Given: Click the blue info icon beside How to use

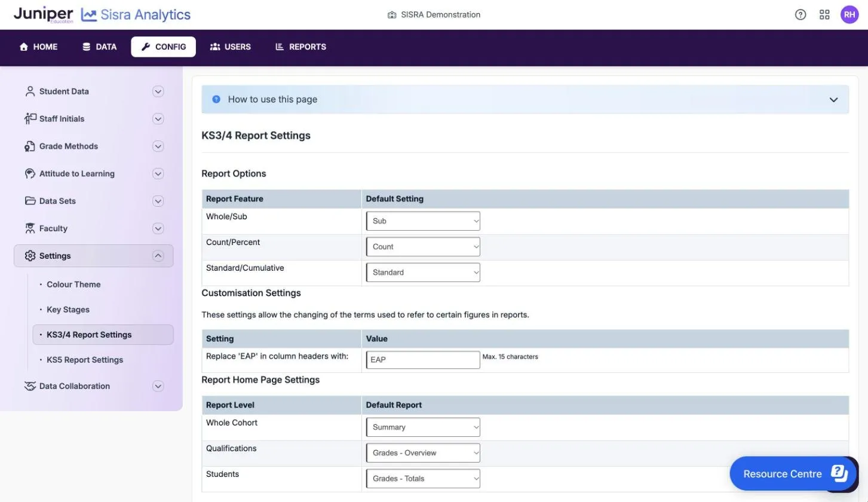Looking at the screenshot, I should point(216,99).
